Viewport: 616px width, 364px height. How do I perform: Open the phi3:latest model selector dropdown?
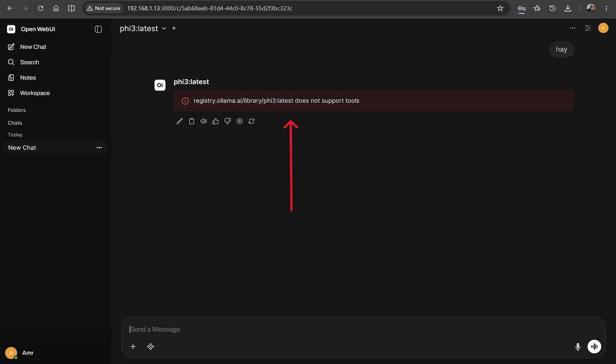pyautogui.click(x=143, y=28)
